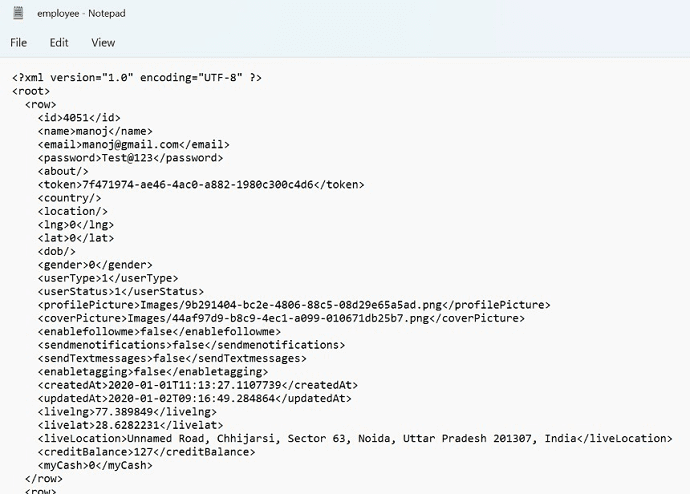Click the creditBalance 127 line

tap(147, 452)
